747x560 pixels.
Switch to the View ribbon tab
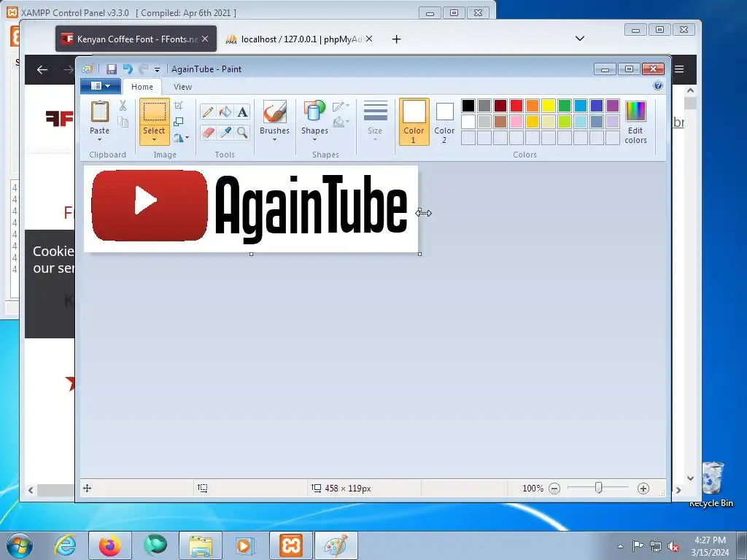pos(182,87)
